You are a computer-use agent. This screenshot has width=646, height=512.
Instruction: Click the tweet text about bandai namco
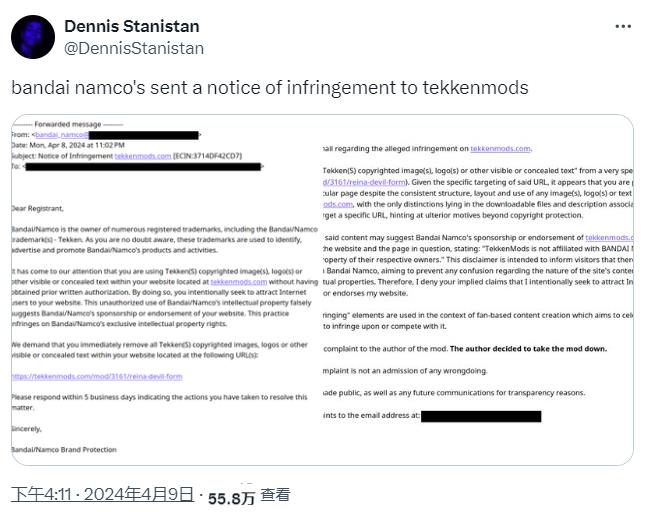coord(269,88)
